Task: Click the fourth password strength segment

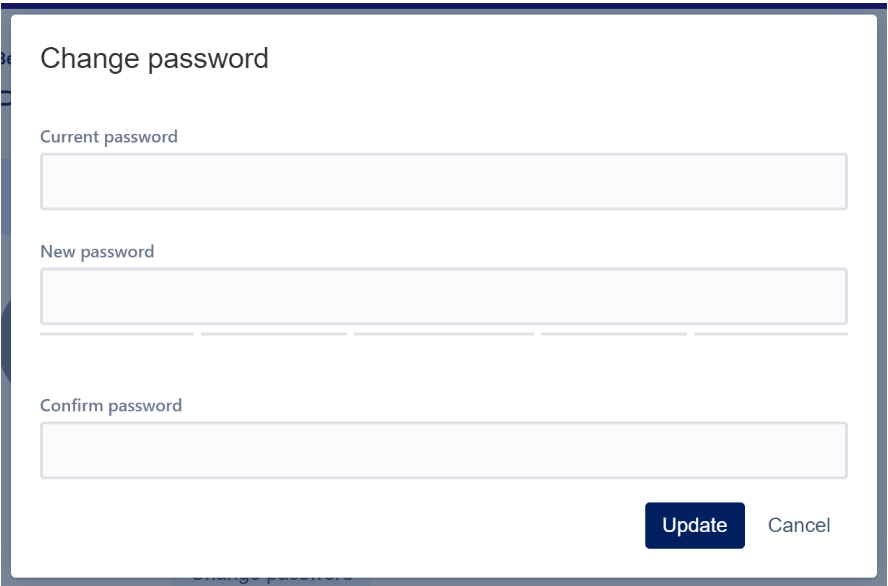Action: point(613,334)
